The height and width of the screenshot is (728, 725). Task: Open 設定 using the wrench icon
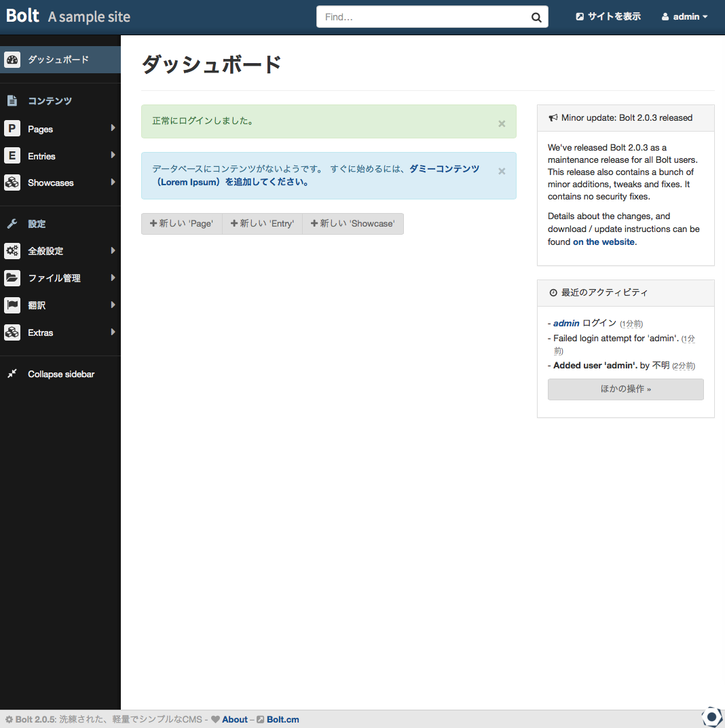click(12, 223)
